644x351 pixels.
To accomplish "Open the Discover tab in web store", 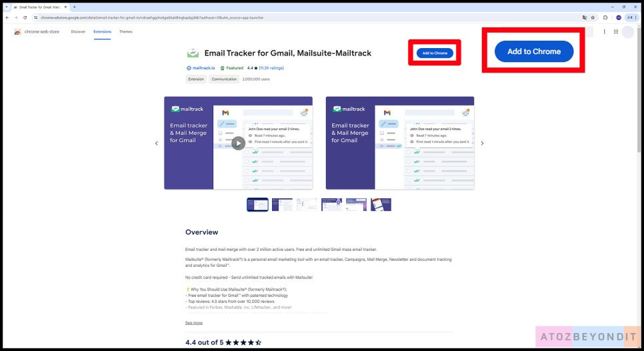I will (78, 31).
